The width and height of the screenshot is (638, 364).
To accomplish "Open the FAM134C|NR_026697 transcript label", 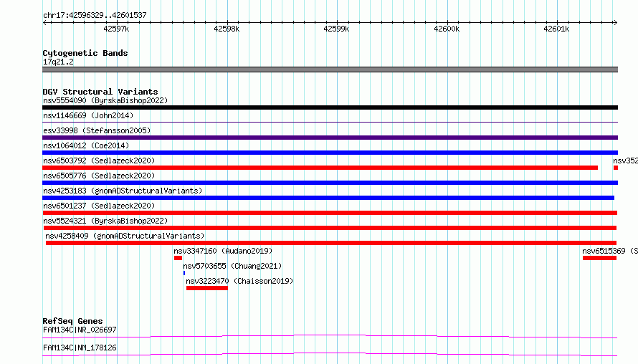I will pyautogui.click(x=80, y=330).
